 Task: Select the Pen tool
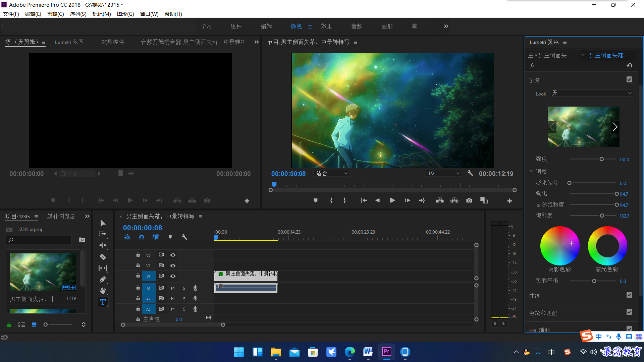pyautogui.click(x=103, y=279)
